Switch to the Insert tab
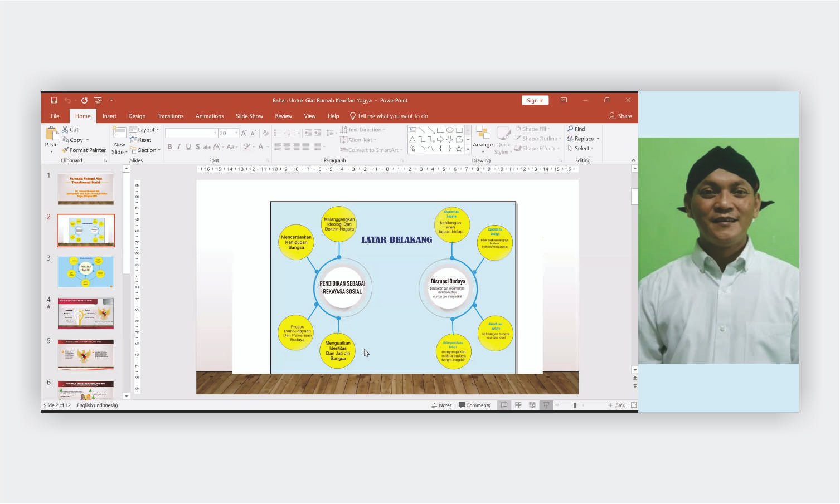The height and width of the screenshot is (504, 840). (109, 116)
